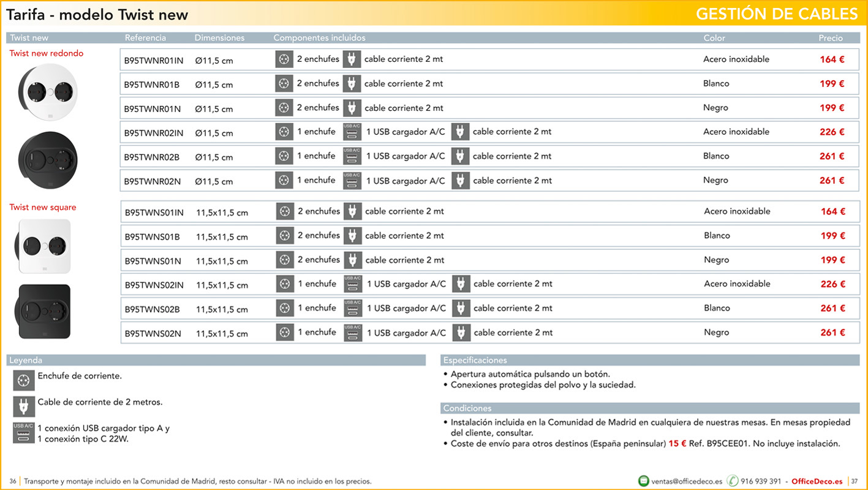Open the OfficeDeco.es website link
The width and height of the screenshot is (868, 490).
[817, 481]
